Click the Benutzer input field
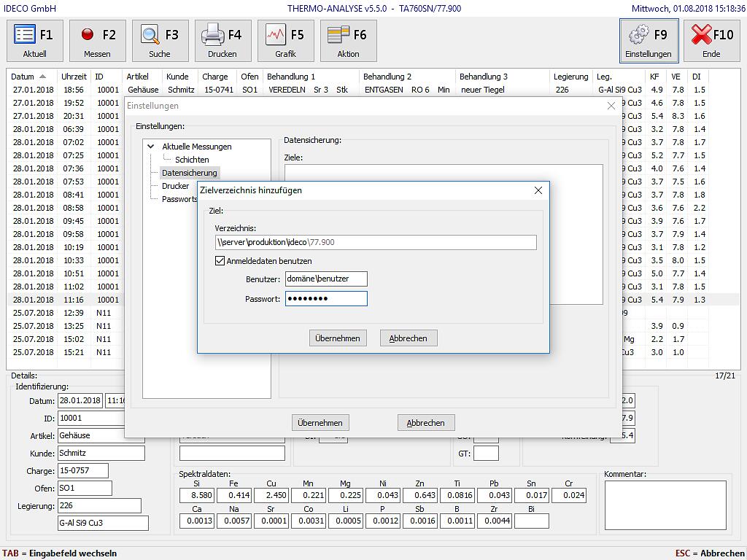Screen dimensions: 747x560 (325, 279)
